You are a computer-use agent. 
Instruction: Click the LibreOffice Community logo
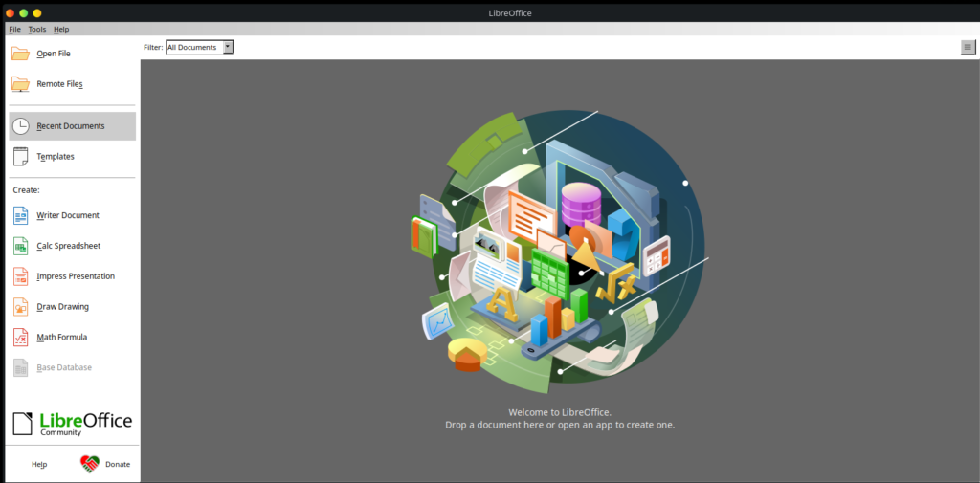(x=73, y=424)
